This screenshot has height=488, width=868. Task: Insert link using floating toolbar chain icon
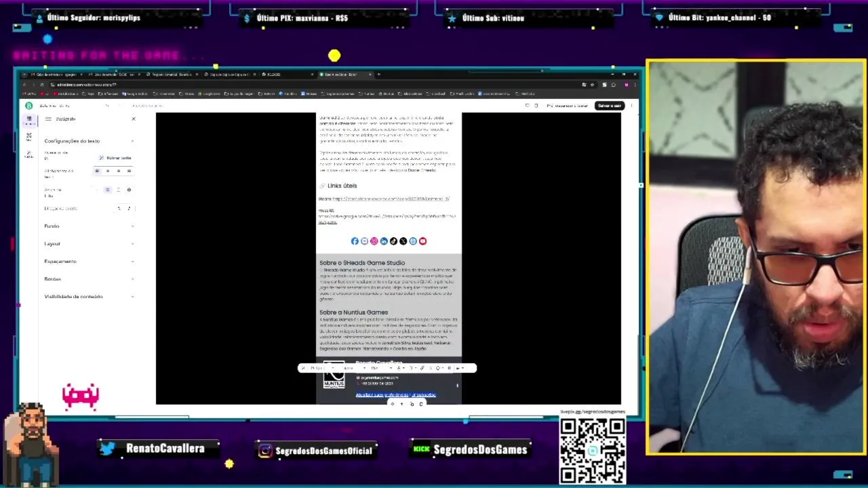pyautogui.click(x=422, y=368)
